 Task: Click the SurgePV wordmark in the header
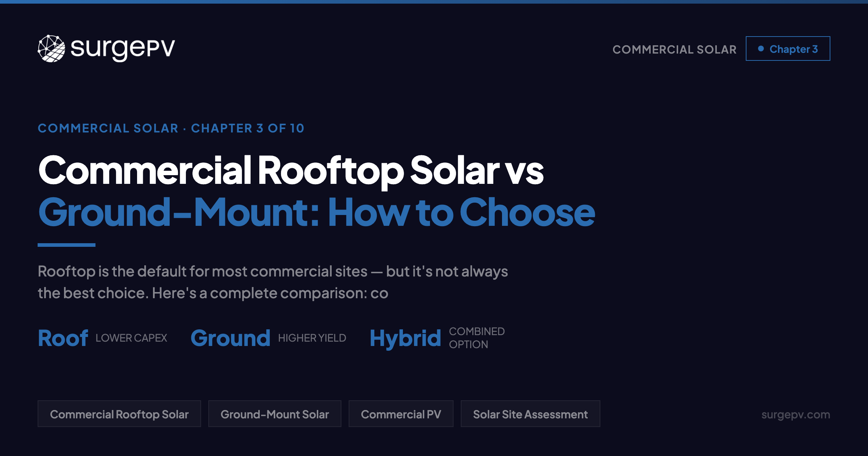coord(121,48)
